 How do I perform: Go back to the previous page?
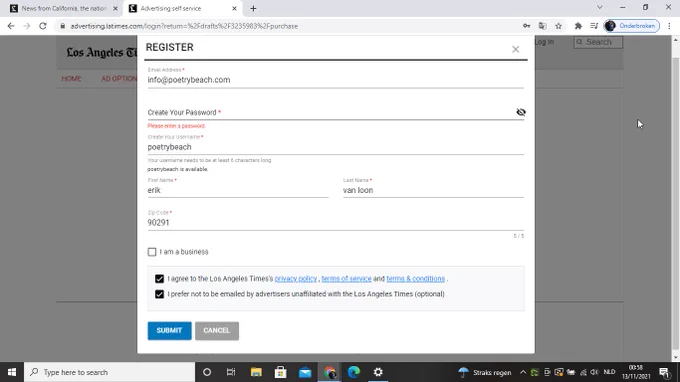click(x=11, y=26)
